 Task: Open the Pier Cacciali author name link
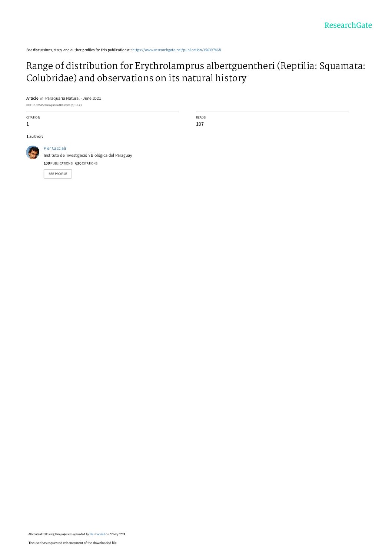[x=55, y=148]
